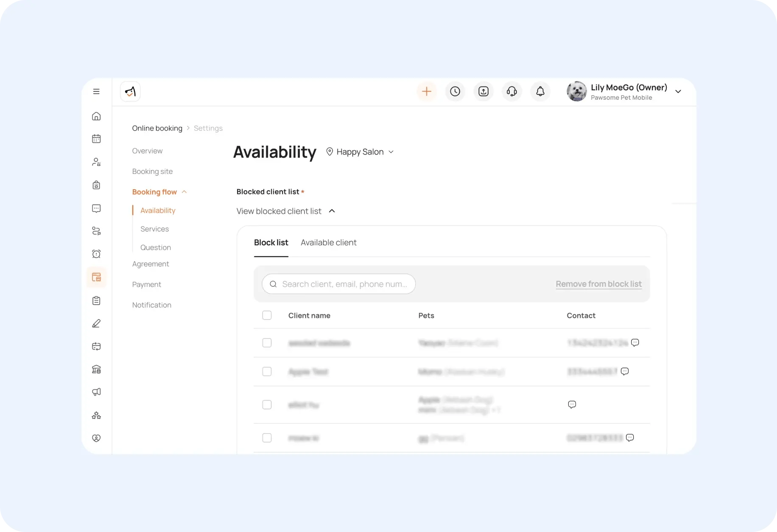
Task: Check the first blocked client's checkbox
Action: pos(267,343)
